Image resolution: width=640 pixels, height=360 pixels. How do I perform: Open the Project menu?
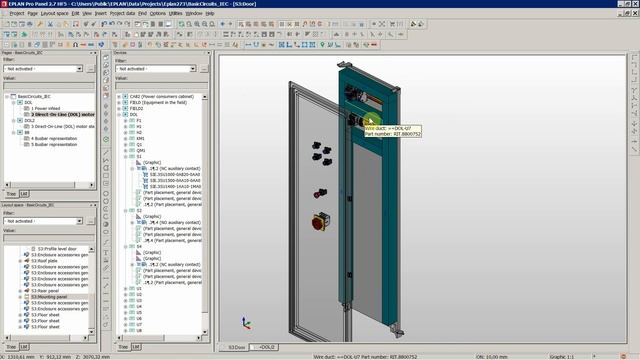17,13
